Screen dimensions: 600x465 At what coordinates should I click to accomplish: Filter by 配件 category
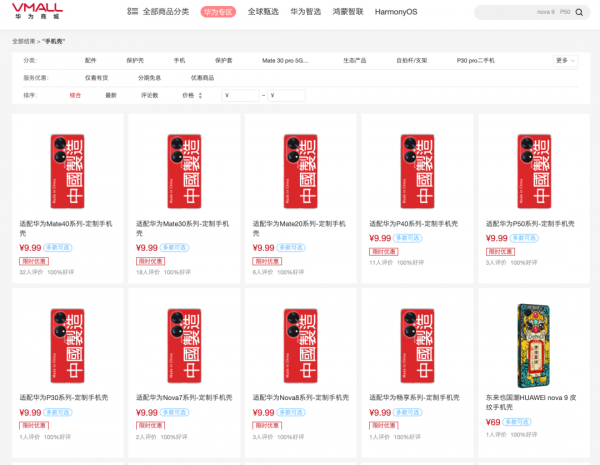[91, 60]
